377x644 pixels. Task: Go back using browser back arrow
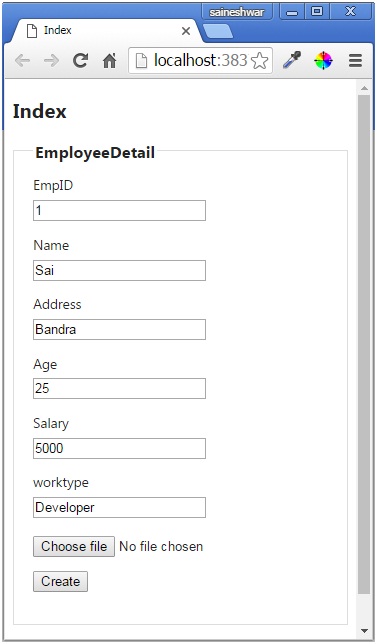pyautogui.click(x=23, y=61)
